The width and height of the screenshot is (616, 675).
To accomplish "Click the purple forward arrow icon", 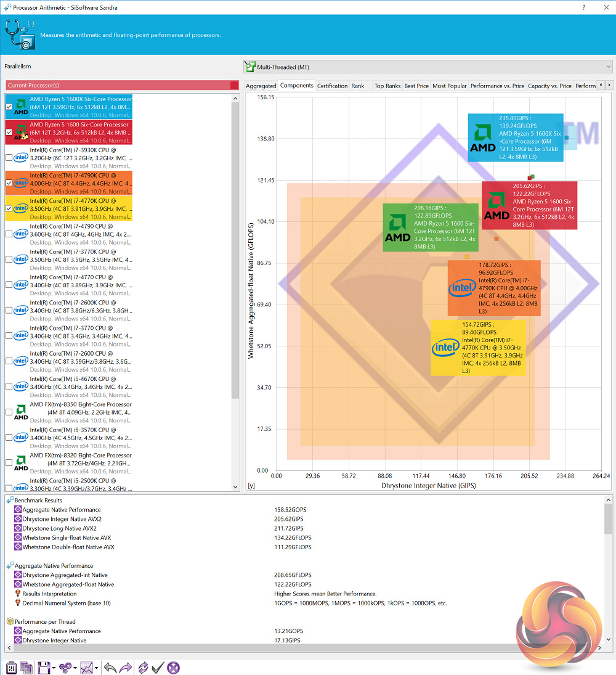I will 125,668.
